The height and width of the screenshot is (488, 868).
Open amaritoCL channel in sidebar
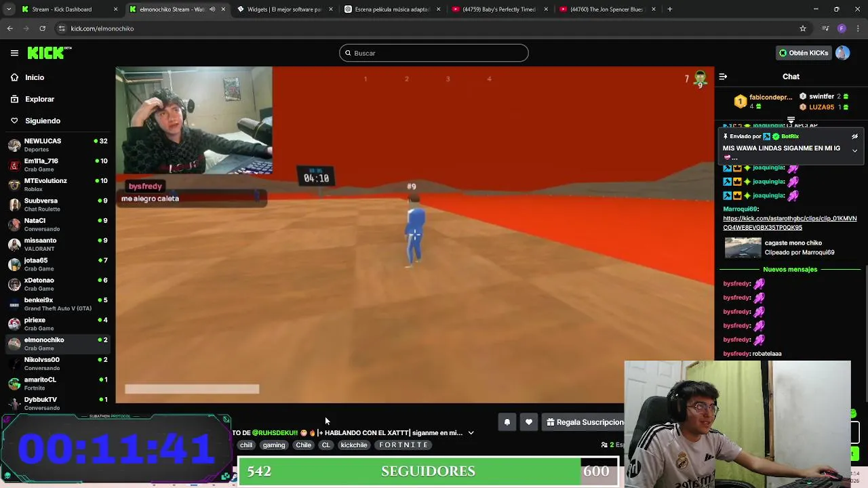58,384
